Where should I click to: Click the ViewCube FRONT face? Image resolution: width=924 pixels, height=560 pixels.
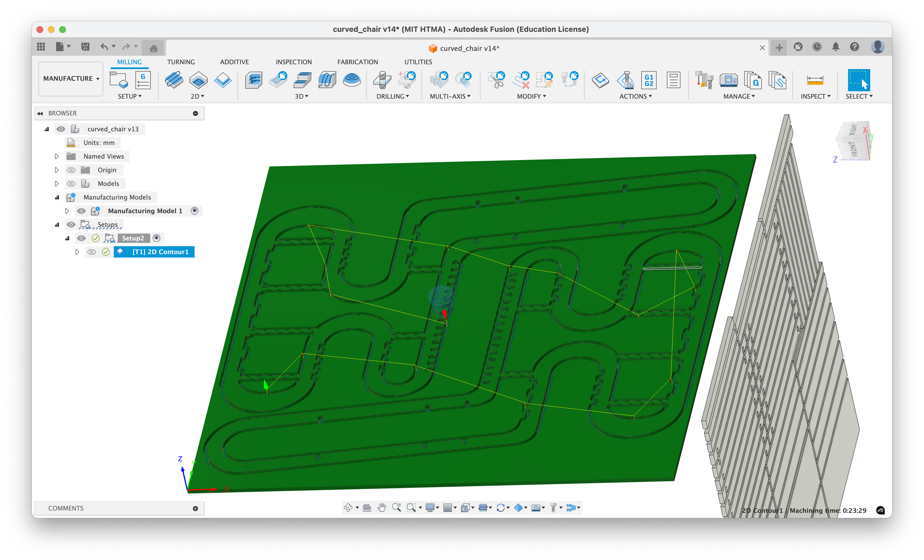(854, 149)
